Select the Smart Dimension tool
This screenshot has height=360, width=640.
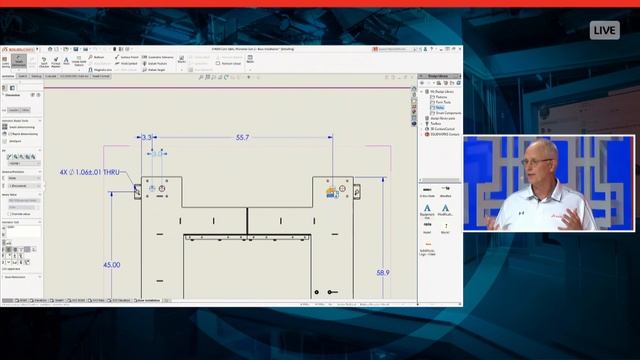pyautogui.click(x=18, y=61)
